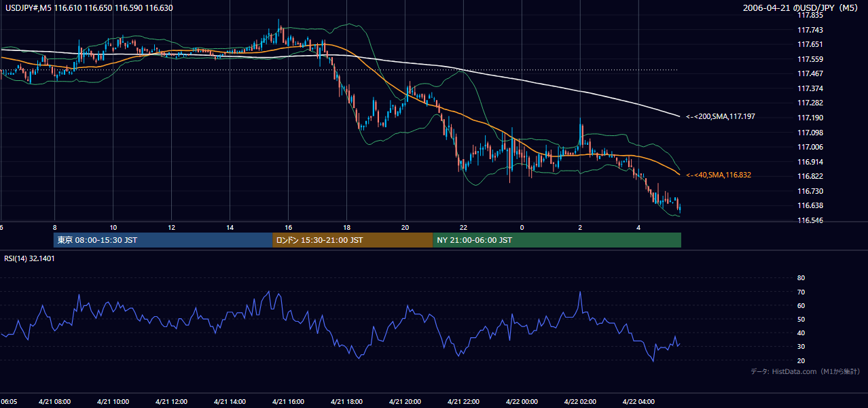Click RSI scale value 80
Image resolution: width=868 pixels, height=408 pixels.
(801, 278)
